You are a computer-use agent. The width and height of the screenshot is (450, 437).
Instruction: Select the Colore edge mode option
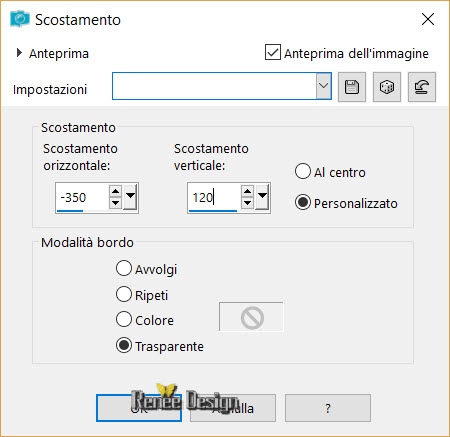tap(124, 319)
